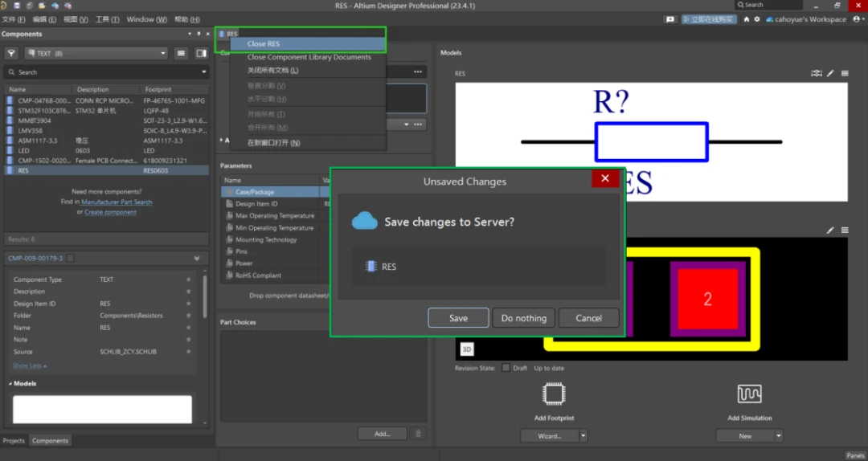The height and width of the screenshot is (461, 868).
Task: Click the notifications message icon in top bar
Action: (670, 18)
